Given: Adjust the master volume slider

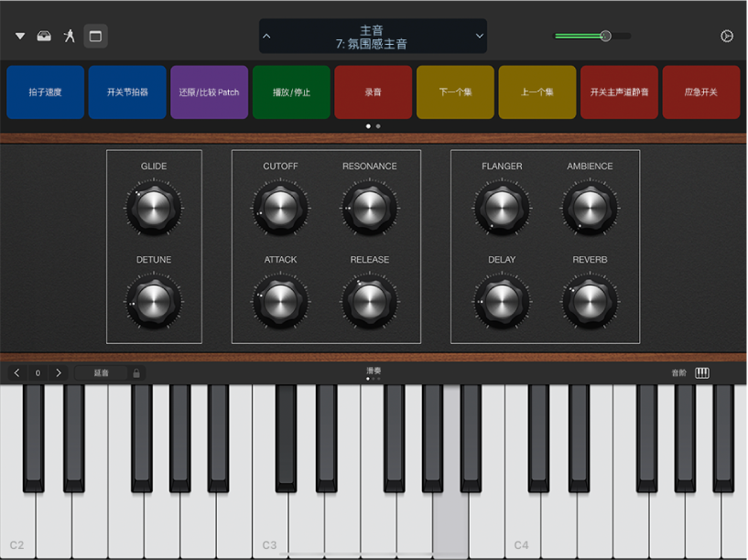Looking at the screenshot, I should [x=592, y=37].
